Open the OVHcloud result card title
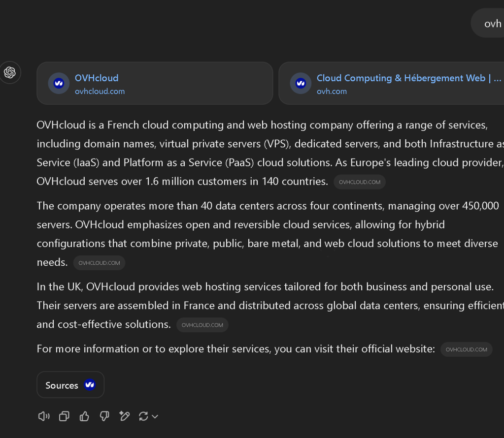 click(97, 78)
